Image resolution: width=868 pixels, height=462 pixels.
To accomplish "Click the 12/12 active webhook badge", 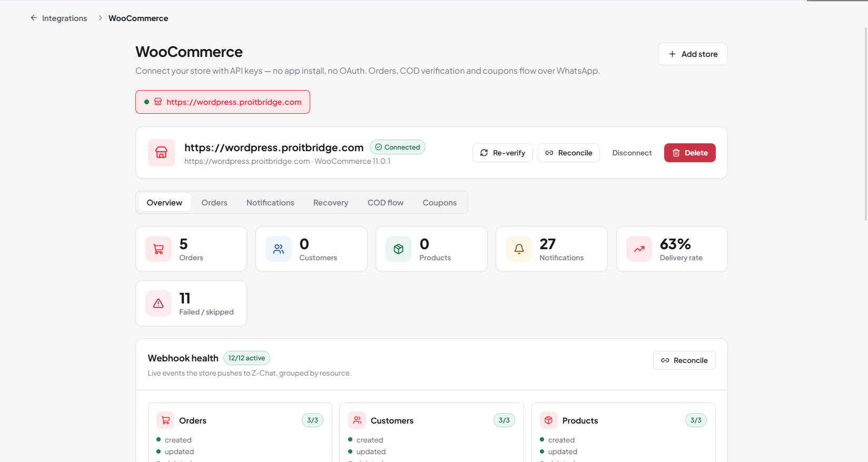I will pyautogui.click(x=246, y=358).
